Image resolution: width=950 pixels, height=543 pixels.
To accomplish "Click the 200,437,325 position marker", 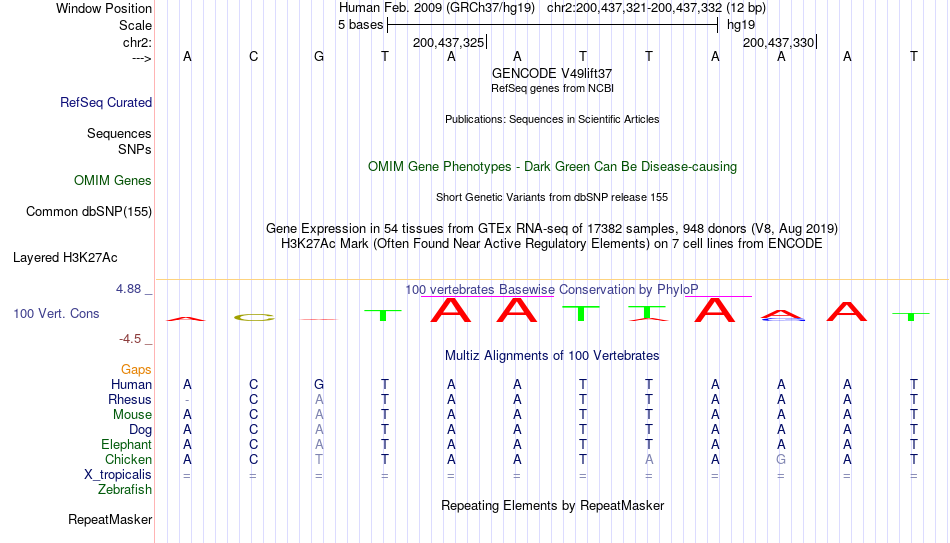I will 450,42.
